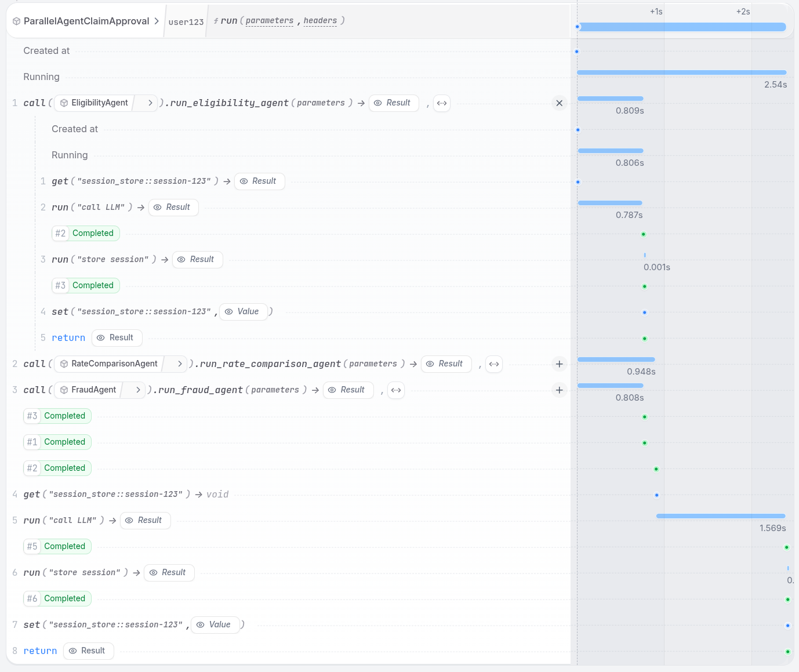Collapse the EligibilityAgent call with X button

pos(559,103)
